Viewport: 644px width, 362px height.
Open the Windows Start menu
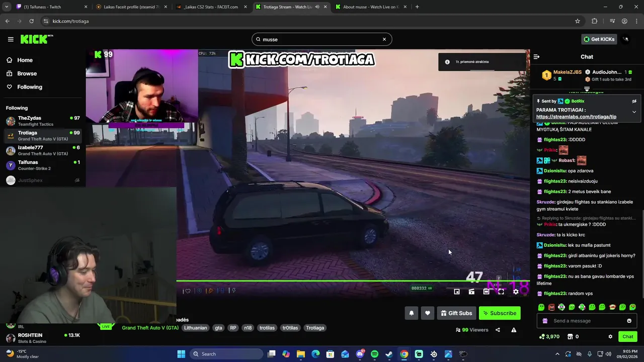point(181,354)
